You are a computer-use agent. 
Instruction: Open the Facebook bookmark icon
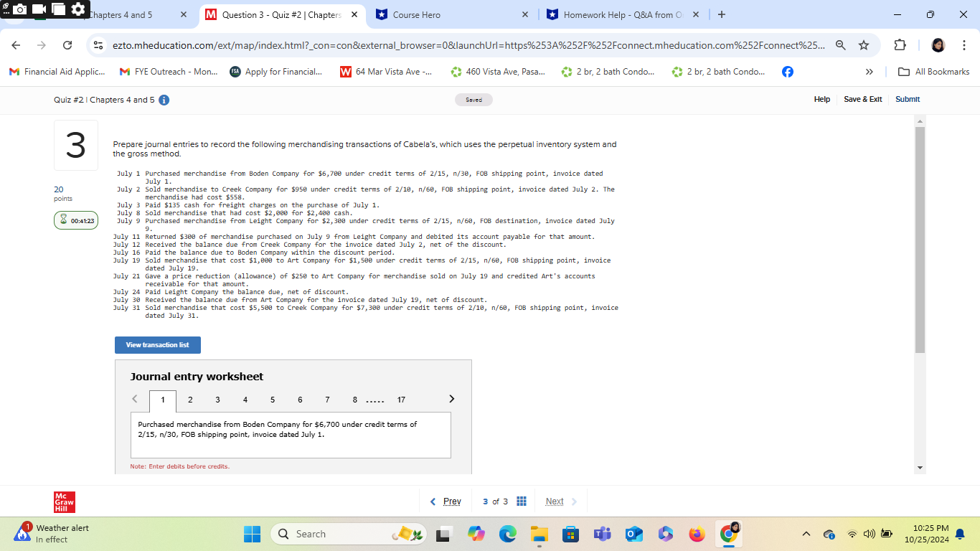[787, 72]
